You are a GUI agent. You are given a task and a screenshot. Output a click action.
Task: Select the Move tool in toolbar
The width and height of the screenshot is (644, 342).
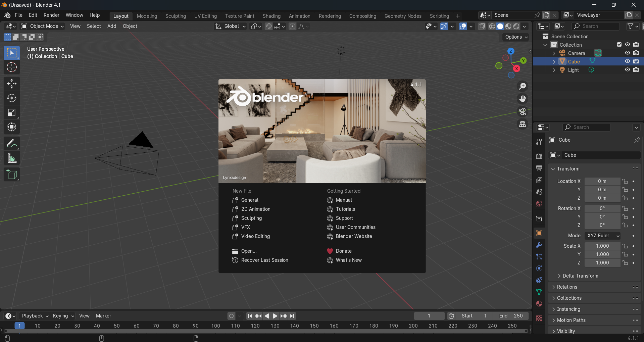[x=12, y=84]
